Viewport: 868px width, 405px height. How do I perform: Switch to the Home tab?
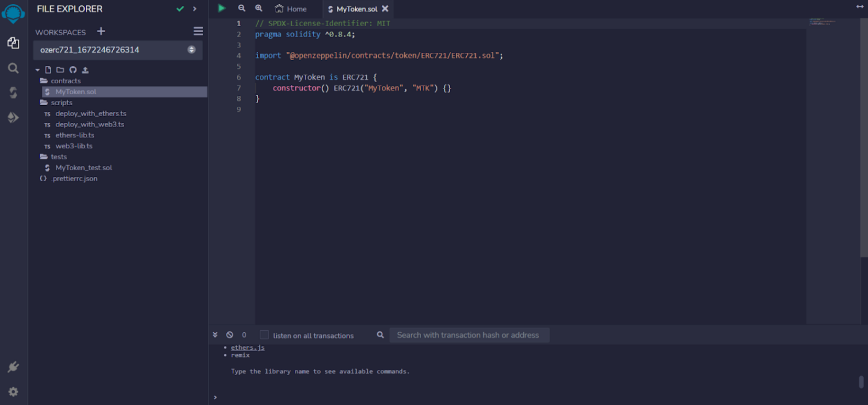pos(291,9)
